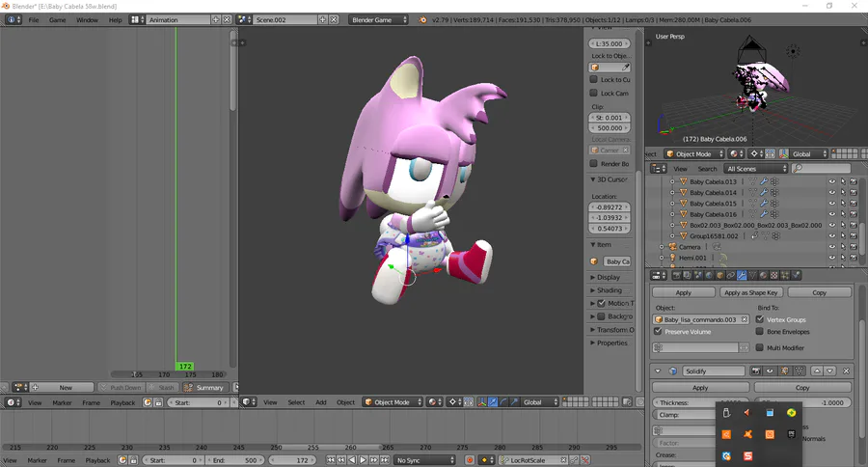Open the Physics properties tab icon
The height and width of the screenshot is (467, 868).
click(796, 275)
